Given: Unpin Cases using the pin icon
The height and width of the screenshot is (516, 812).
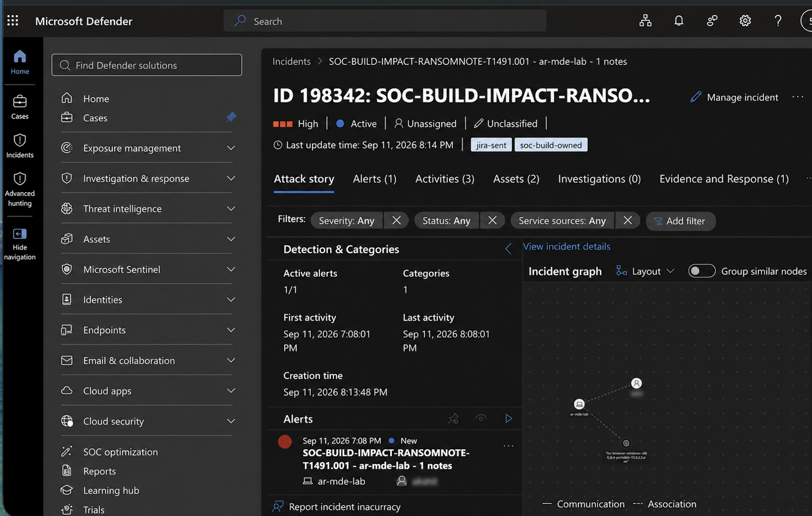Looking at the screenshot, I should click(x=231, y=117).
